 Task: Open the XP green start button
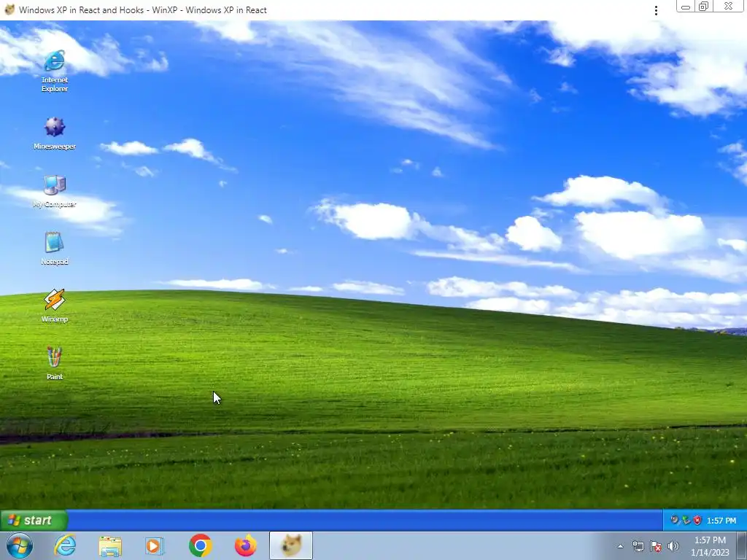click(34, 520)
